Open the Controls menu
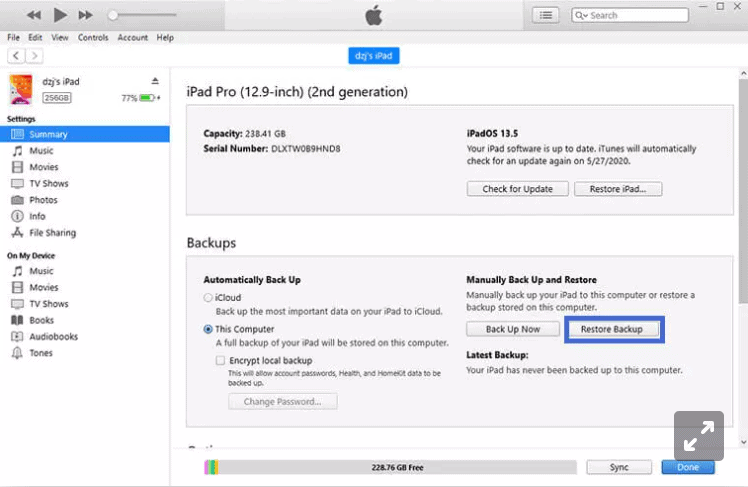748x487 pixels. (x=93, y=37)
